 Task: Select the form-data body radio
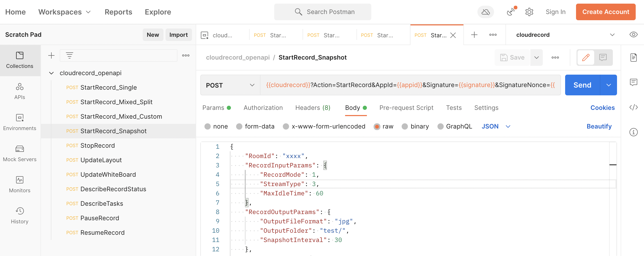click(239, 126)
